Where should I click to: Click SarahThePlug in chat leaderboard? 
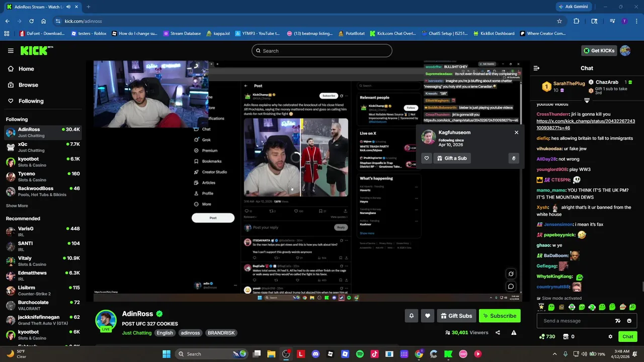[569, 83]
